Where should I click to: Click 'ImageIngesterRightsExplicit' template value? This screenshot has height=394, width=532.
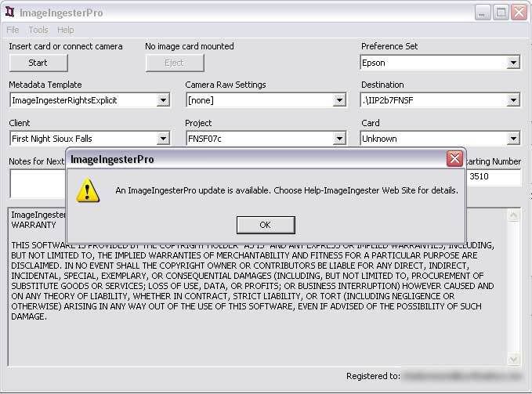coord(64,100)
